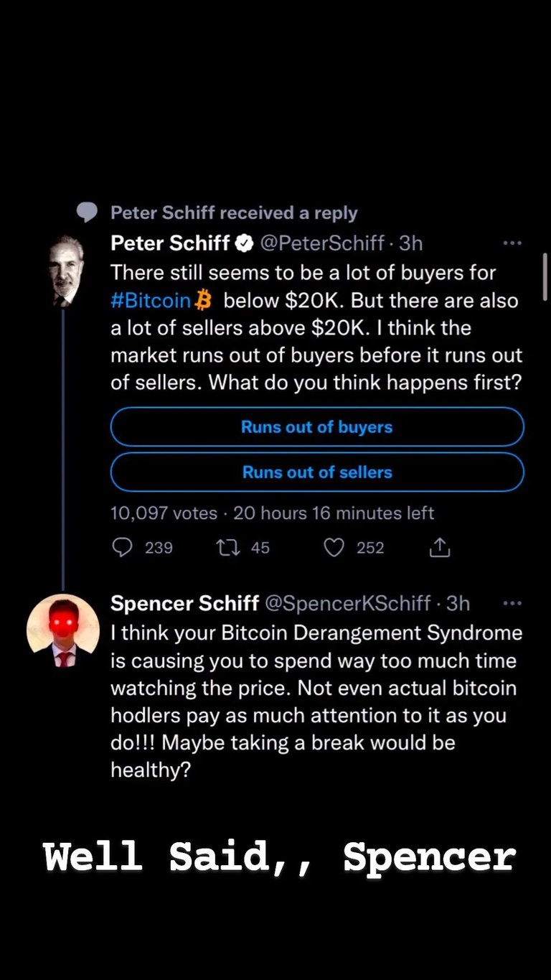Open the @PeterSchiff handle link
Viewport: 551px width, 980px height.
(x=321, y=243)
